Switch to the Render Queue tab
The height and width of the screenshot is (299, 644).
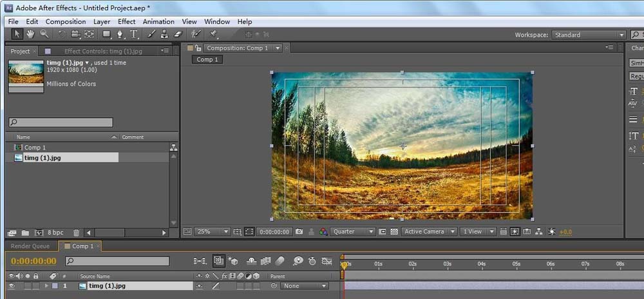coord(31,246)
